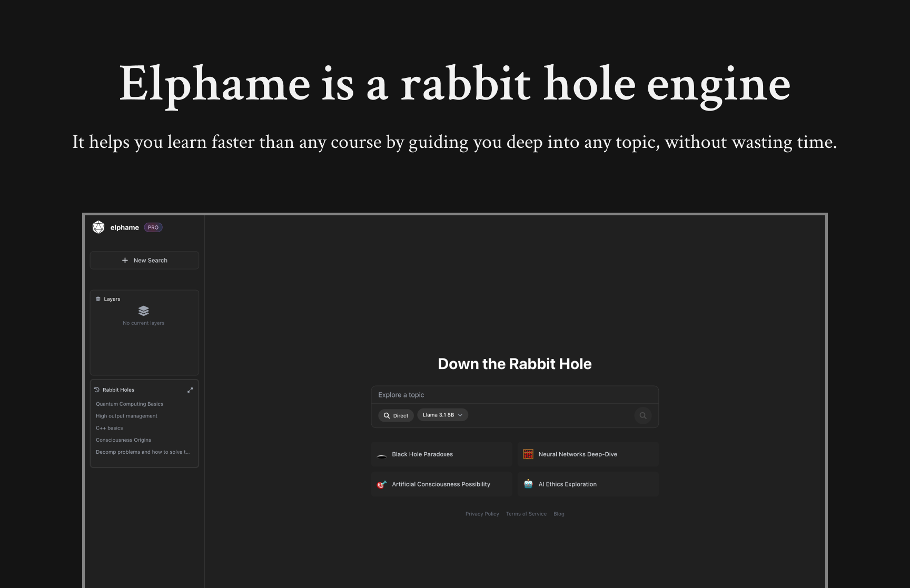Select the Black Hole Paradoxes suggestion

[x=441, y=454]
